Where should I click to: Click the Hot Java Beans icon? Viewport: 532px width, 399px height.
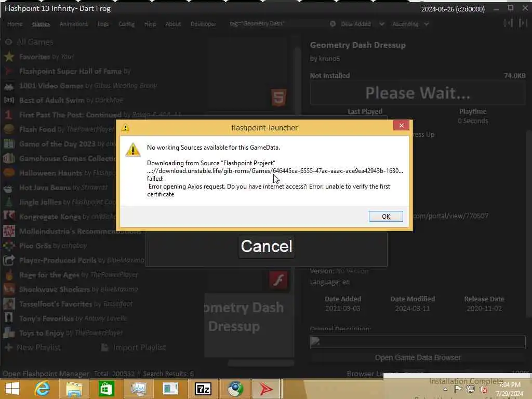click(9, 188)
